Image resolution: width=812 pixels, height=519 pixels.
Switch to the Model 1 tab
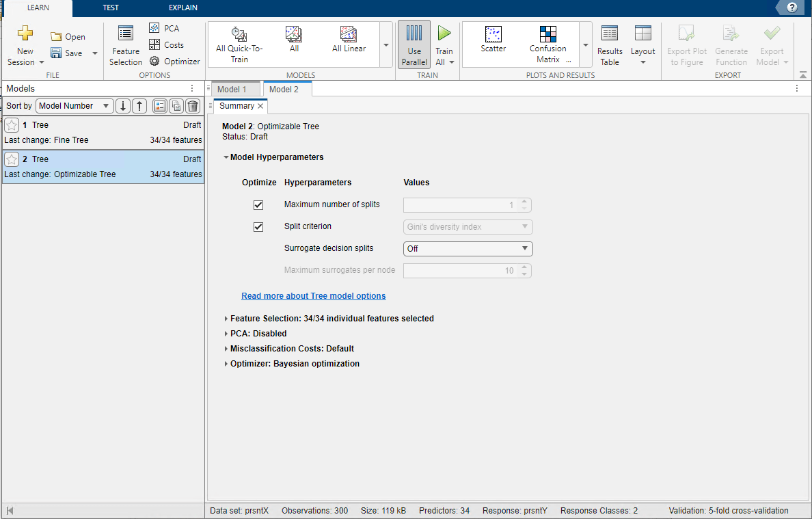point(232,90)
